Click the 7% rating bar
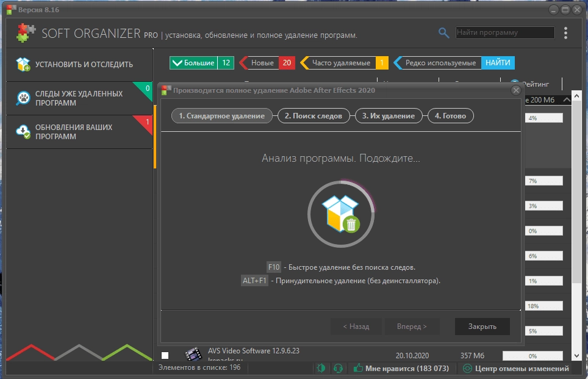This screenshot has height=379, width=588. click(x=543, y=181)
